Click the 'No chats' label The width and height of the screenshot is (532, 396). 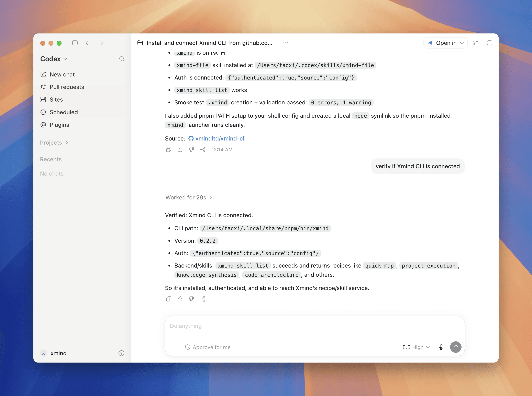(x=52, y=174)
